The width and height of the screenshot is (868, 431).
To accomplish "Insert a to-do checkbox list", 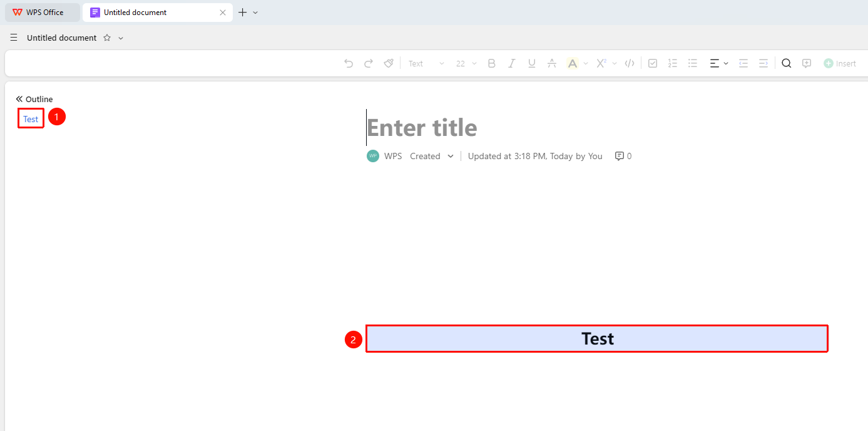I will click(x=653, y=63).
